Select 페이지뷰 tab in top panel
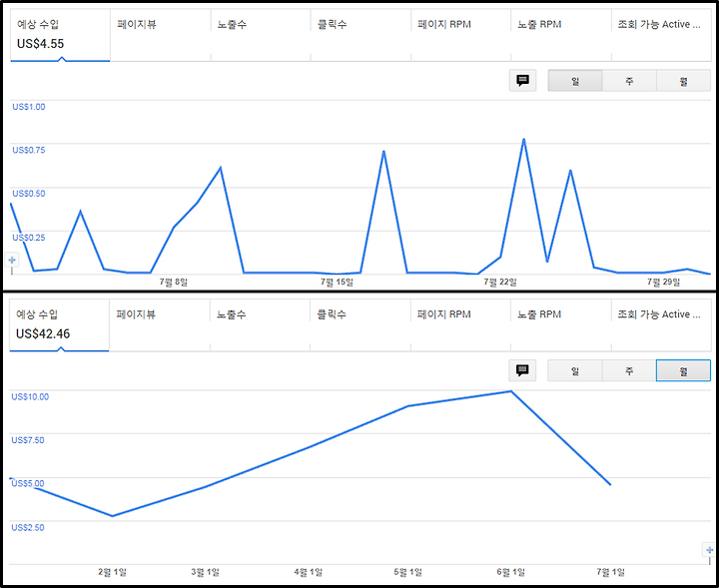This screenshot has height=588, width=719. (x=161, y=35)
